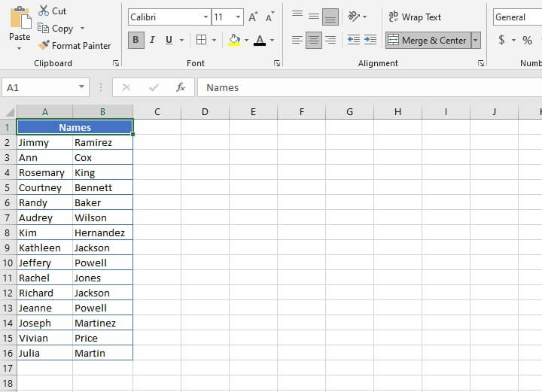Click the formula bar showing Names
Viewport: 542px width, 392px height.
pyautogui.click(x=370, y=87)
